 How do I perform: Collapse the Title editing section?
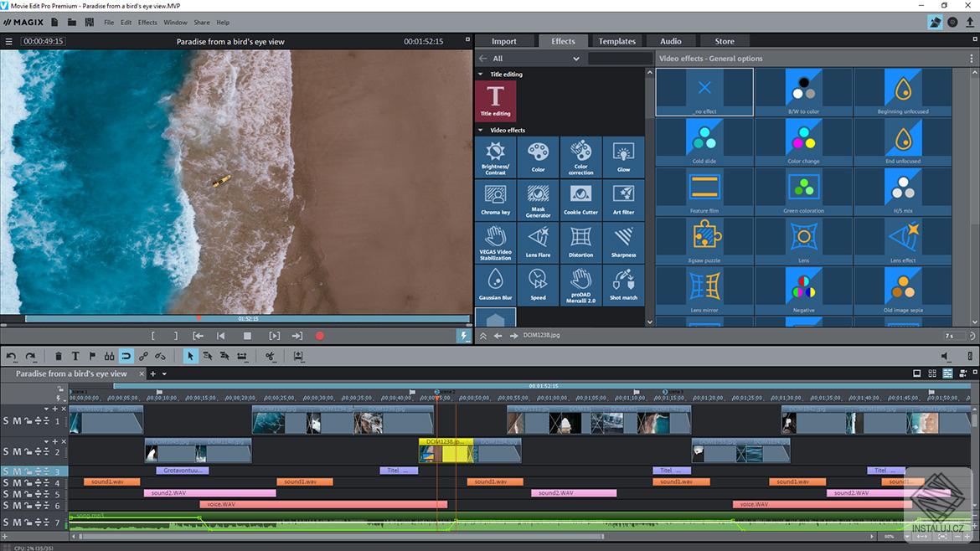pyautogui.click(x=482, y=74)
